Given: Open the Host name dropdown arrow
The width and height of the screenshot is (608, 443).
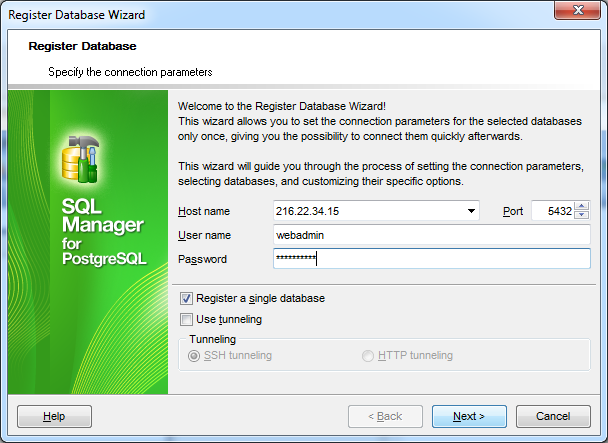Looking at the screenshot, I should pos(471,211).
